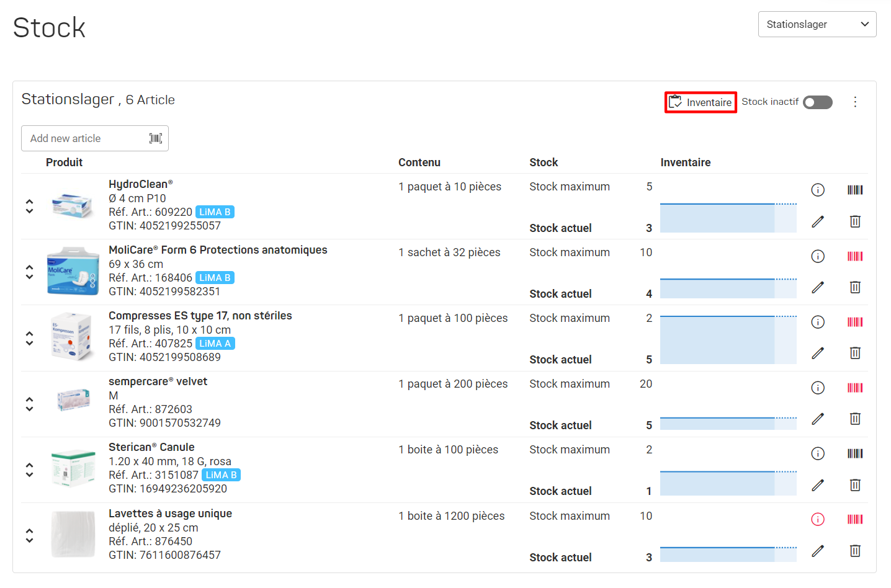Click reorder chevrons for Compresses ES row
Screen dimensions: 891x588
point(29,338)
